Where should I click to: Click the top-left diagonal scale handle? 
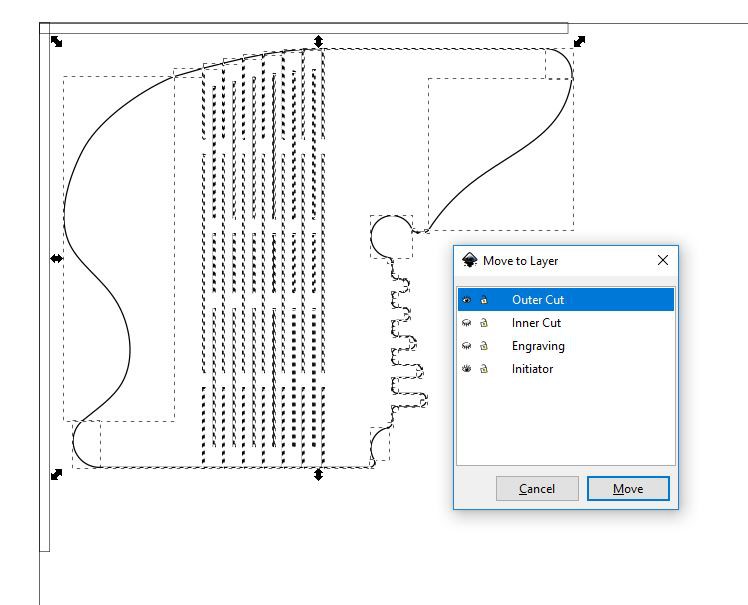(57, 42)
